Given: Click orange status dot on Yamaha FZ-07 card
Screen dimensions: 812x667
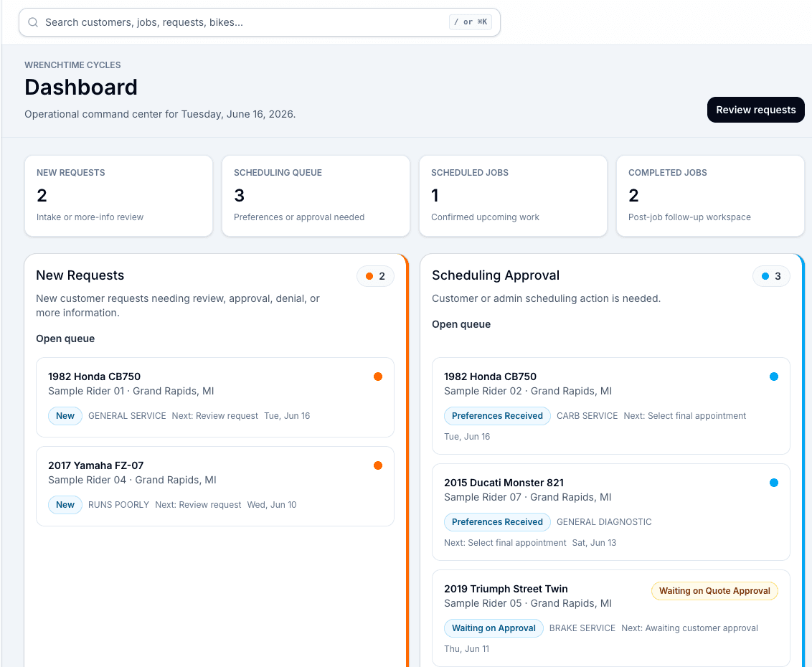Looking at the screenshot, I should [378, 465].
